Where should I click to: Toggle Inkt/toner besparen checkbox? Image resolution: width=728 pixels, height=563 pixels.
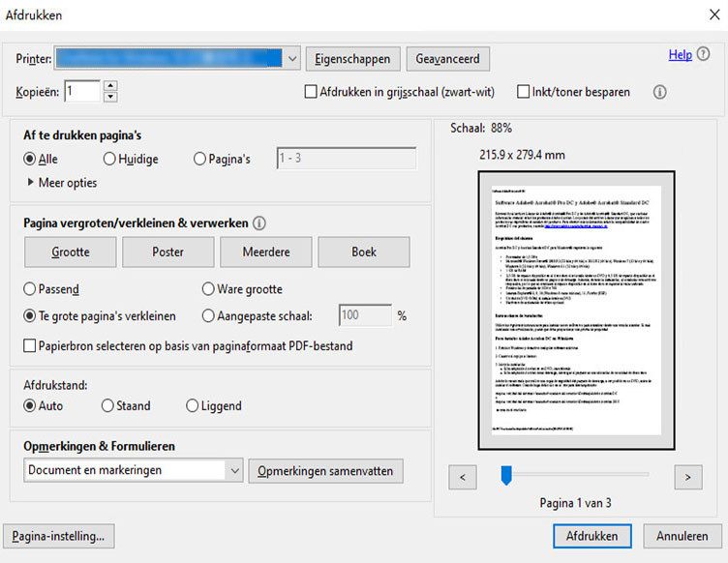[523, 92]
